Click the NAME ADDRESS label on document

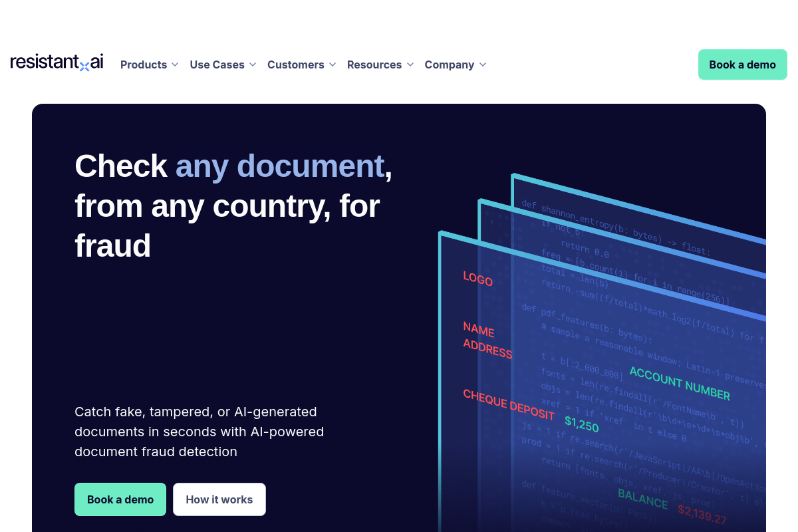point(487,340)
